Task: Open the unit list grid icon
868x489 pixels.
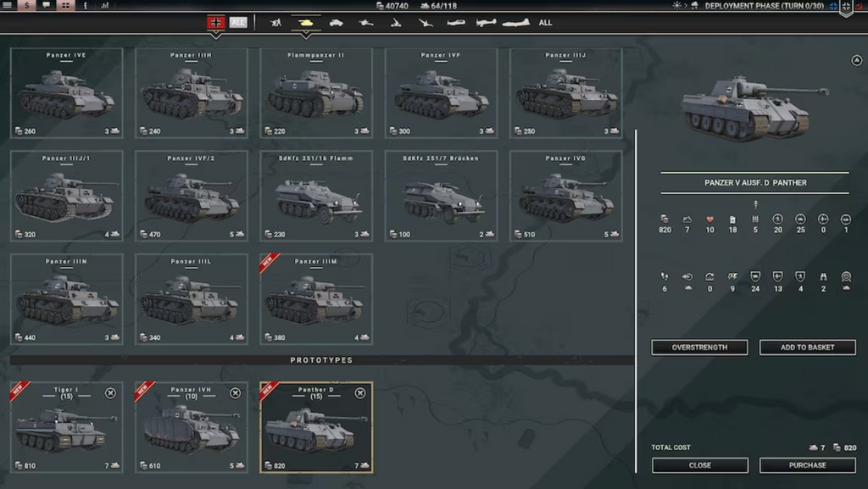Action: tap(65, 6)
